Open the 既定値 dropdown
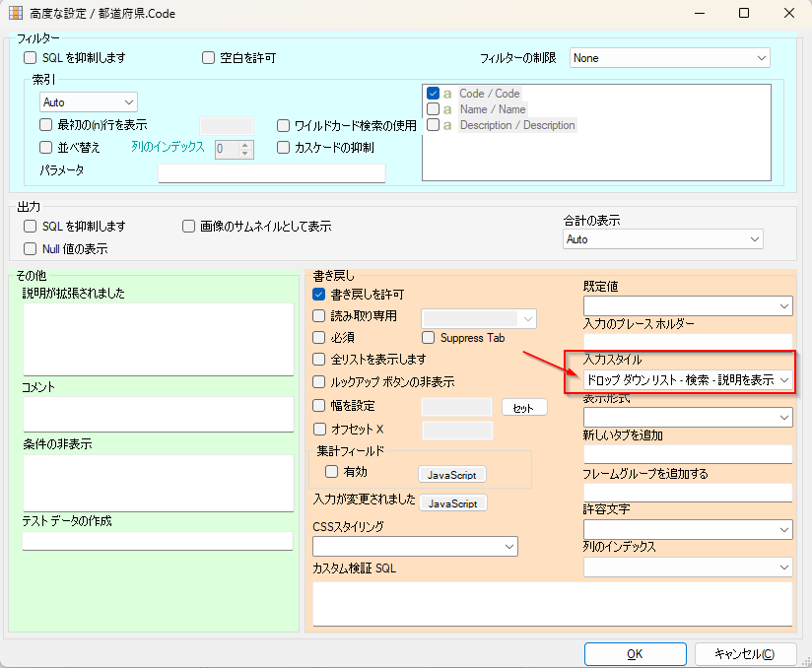The image size is (812, 668). pyautogui.click(x=688, y=306)
